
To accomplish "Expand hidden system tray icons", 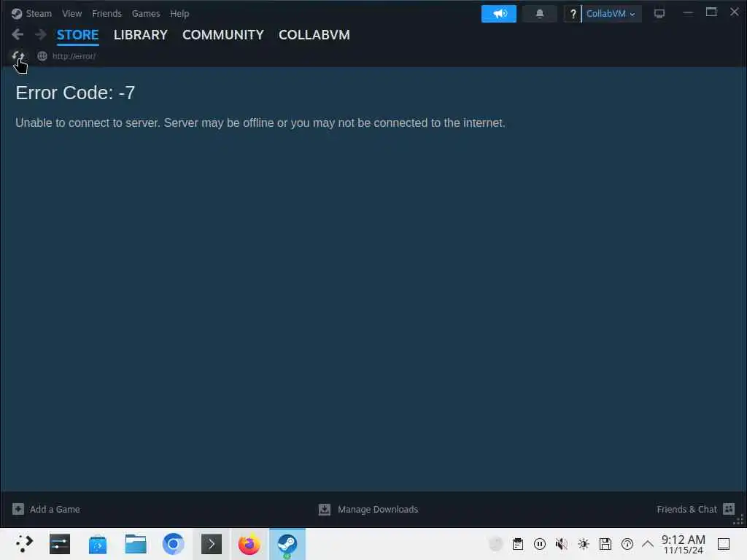I will [648, 544].
